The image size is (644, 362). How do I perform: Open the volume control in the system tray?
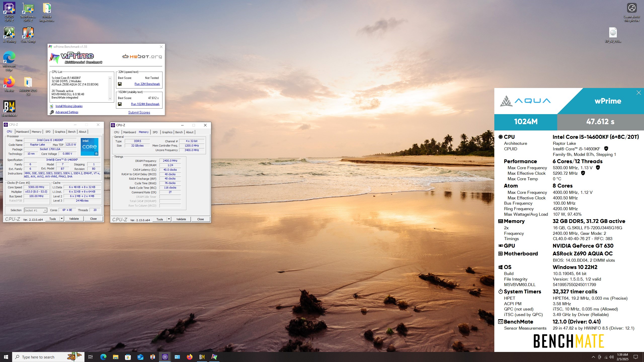(x=612, y=357)
